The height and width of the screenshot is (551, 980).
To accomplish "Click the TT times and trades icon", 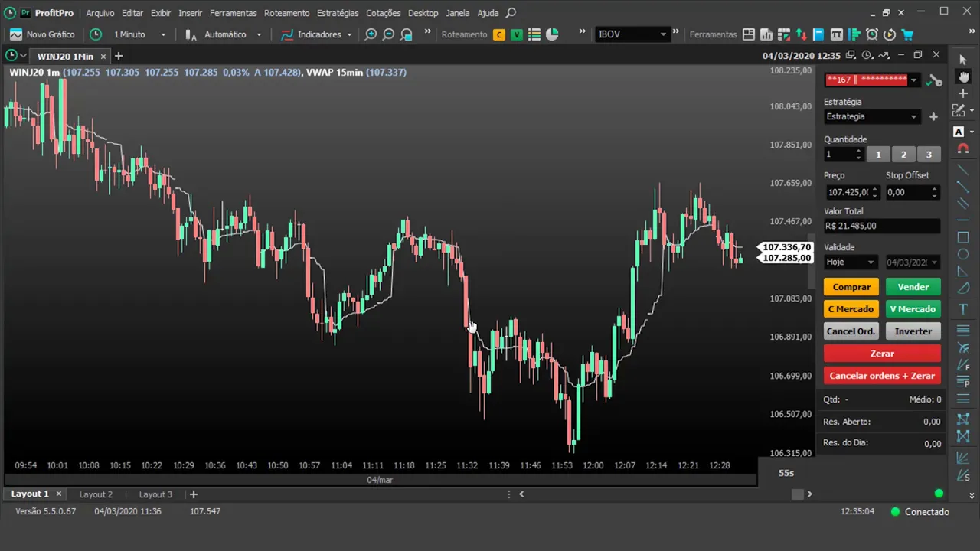I will 837,34.
